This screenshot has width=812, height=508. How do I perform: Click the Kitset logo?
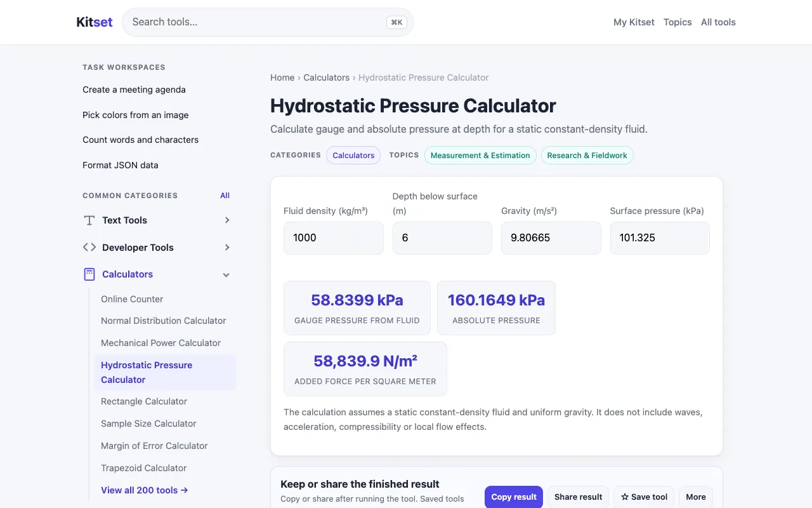[x=95, y=22]
